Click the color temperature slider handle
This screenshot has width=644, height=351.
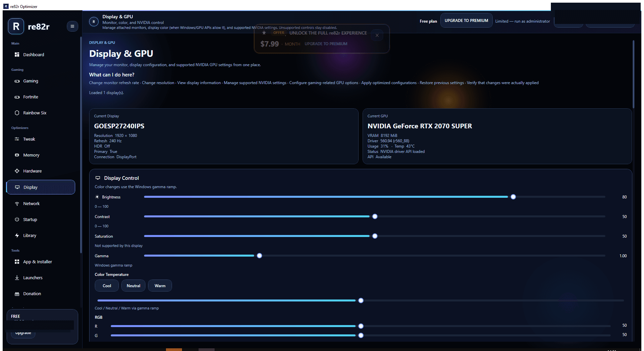pos(361,300)
